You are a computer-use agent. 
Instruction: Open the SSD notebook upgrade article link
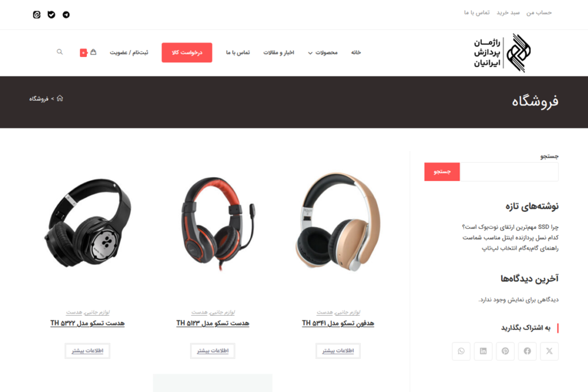[510, 227]
